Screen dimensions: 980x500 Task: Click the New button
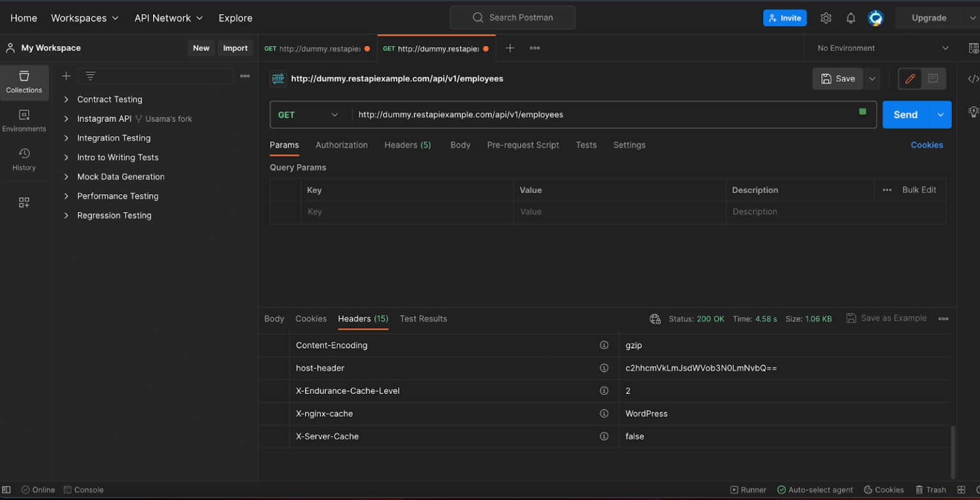(201, 48)
